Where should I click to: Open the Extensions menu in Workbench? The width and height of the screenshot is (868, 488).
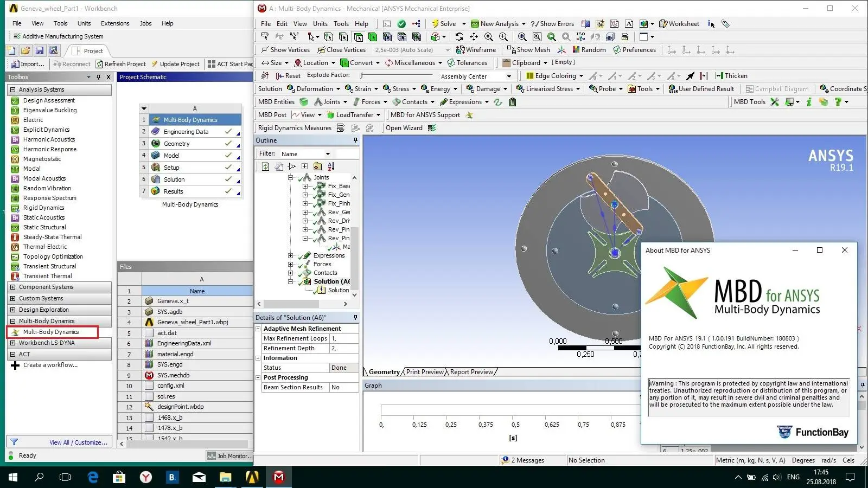click(115, 23)
